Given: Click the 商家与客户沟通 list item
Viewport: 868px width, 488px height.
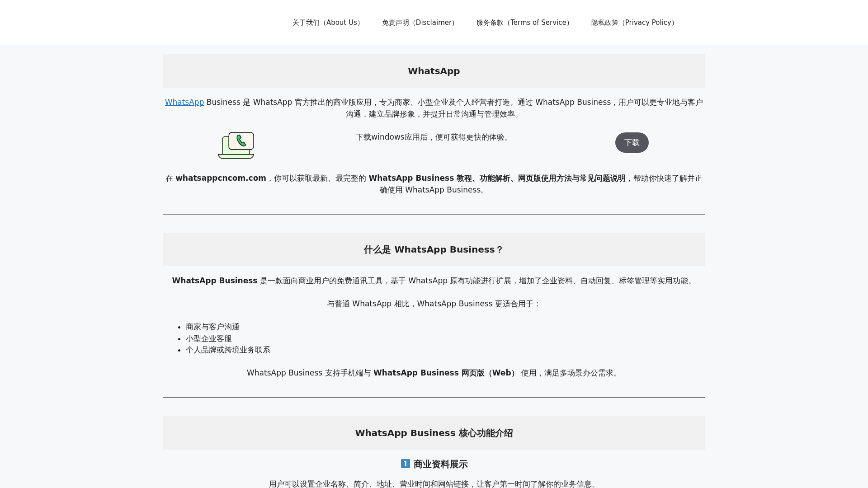Looking at the screenshot, I should tap(212, 327).
